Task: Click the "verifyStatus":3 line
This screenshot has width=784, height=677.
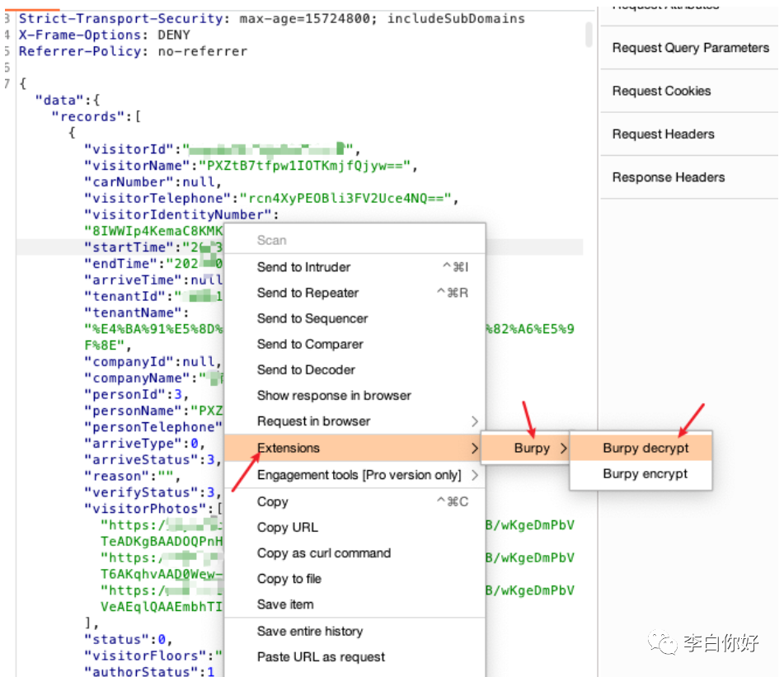Action: (x=153, y=493)
